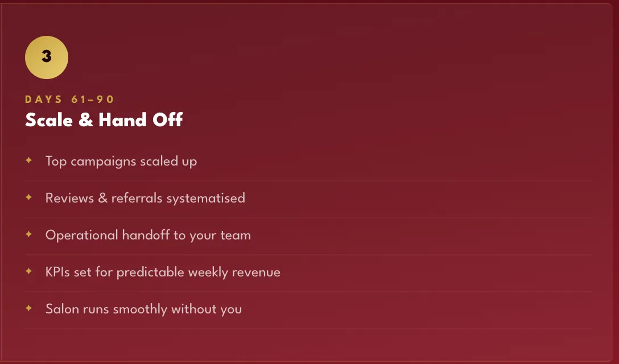The height and width of the screenshot is (364, 619).
Task: Click the sparkle icon beside Reviews & referrals
Action: [x=29, y=197]
